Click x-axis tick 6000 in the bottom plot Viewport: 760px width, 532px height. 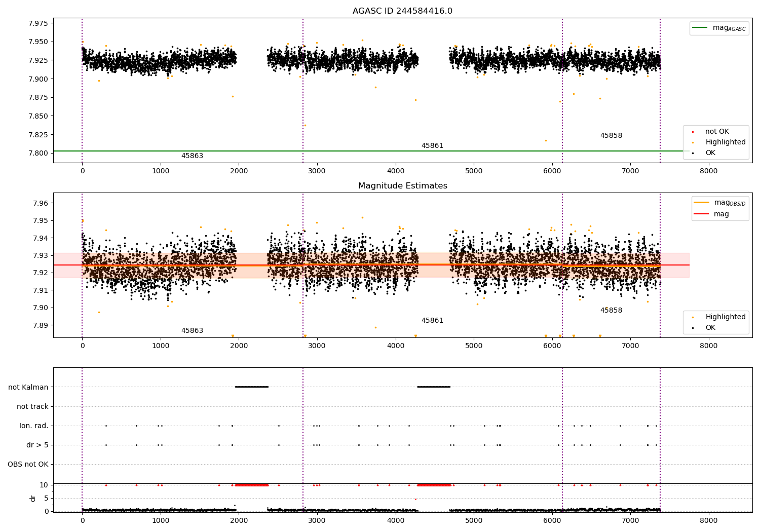point(552,521)
